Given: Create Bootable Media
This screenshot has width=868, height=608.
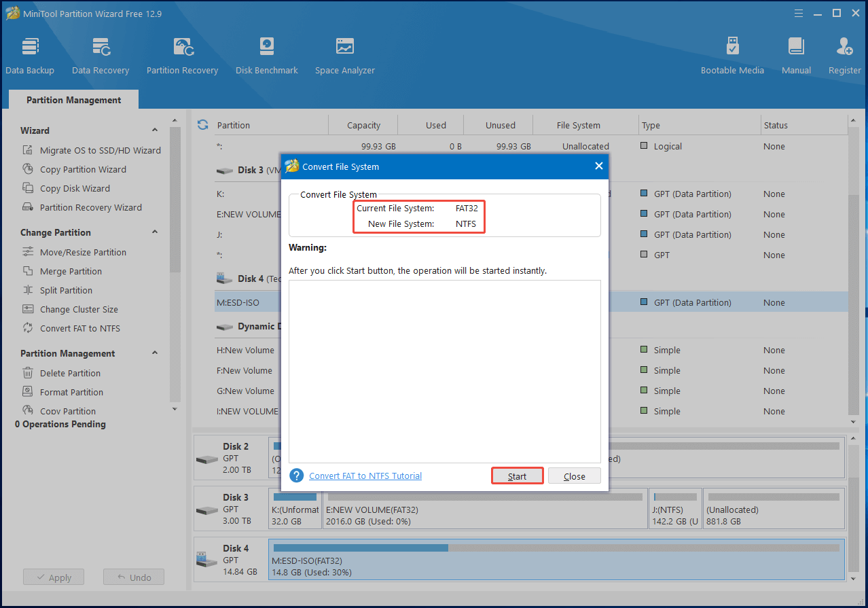Looking at the screenshot, I should 732,56.
